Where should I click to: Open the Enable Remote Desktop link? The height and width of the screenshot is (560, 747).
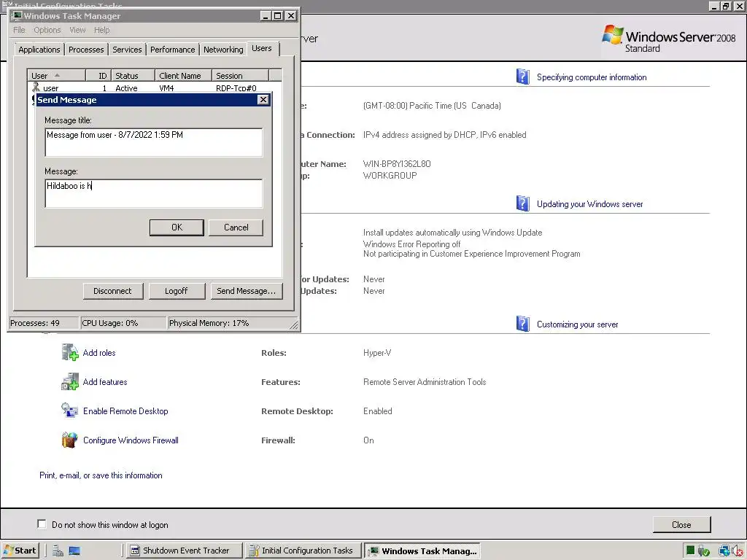tap(125, 411)
